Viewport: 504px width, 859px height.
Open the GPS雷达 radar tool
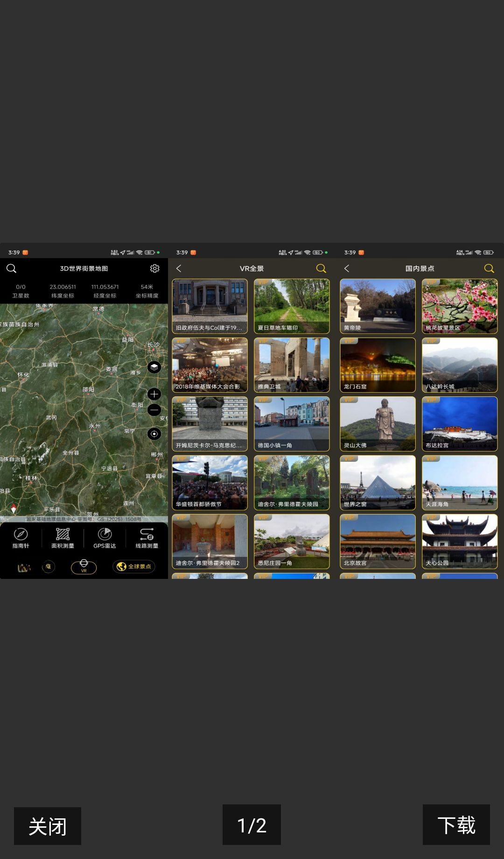coord(105,538)
